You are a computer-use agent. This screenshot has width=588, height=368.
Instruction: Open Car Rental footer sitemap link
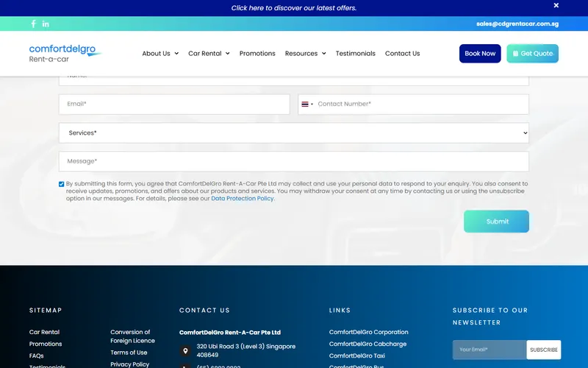pyautogui.click(x=44, y=332)
